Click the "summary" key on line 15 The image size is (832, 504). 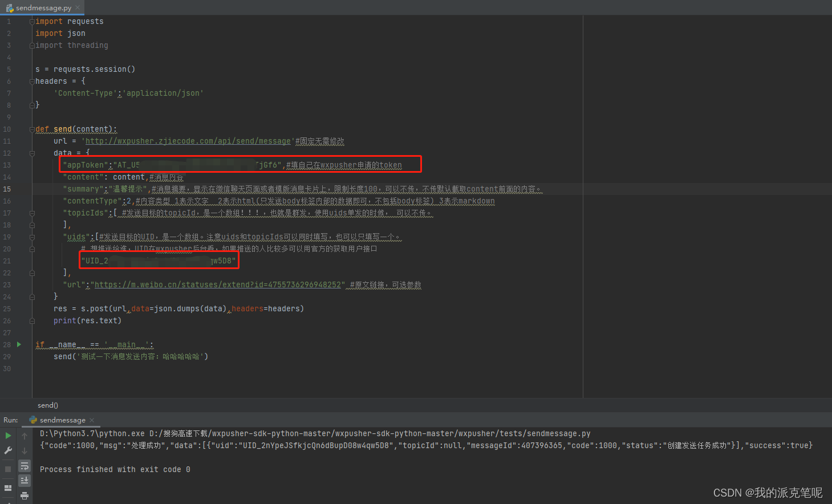pyautogui.click(x=83, y=189)
